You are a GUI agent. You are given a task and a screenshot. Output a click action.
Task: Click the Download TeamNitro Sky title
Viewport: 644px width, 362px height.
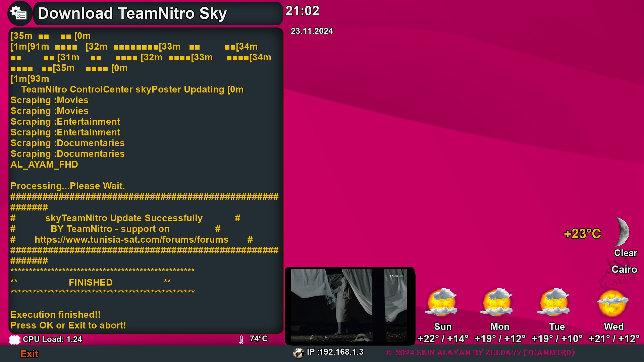tap(132, 14)
